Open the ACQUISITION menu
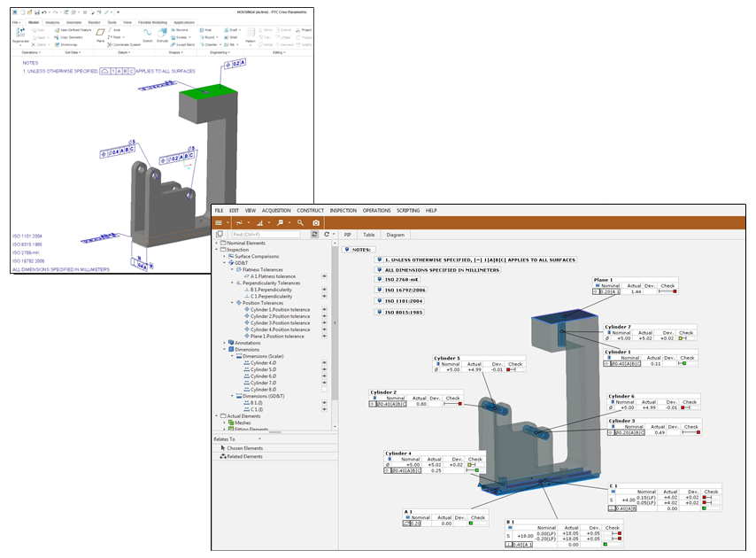This screenshot has height=558, width=756. pos(276,211)
